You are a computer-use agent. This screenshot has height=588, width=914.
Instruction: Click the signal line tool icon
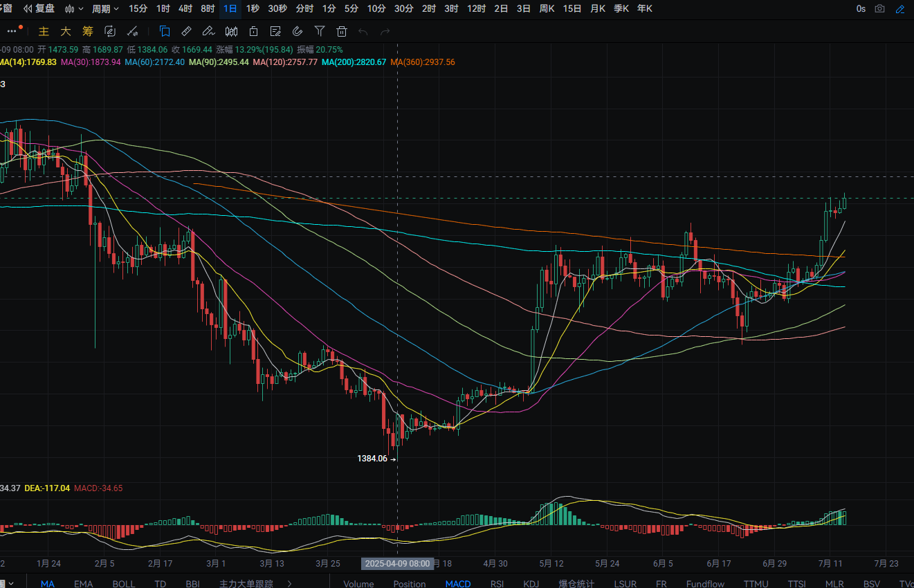pos(133,31)
